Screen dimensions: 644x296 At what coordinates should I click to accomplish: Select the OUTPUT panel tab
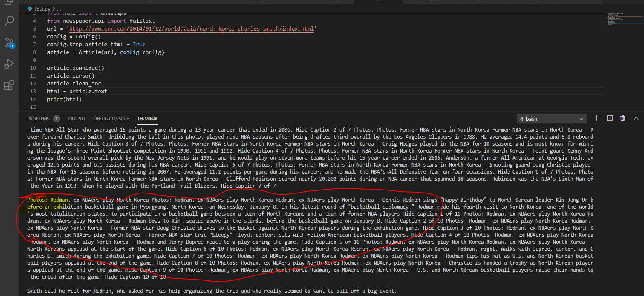[76, 118]
